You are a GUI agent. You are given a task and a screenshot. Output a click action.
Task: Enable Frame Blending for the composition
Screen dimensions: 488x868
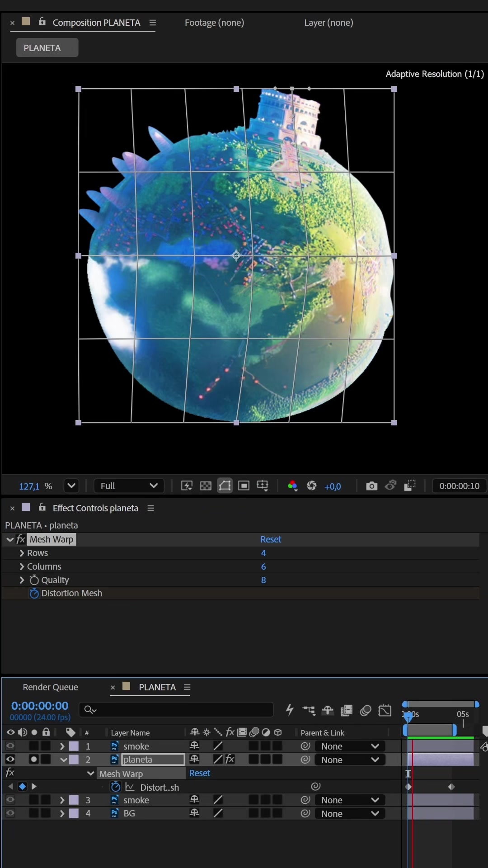[347, 710]
